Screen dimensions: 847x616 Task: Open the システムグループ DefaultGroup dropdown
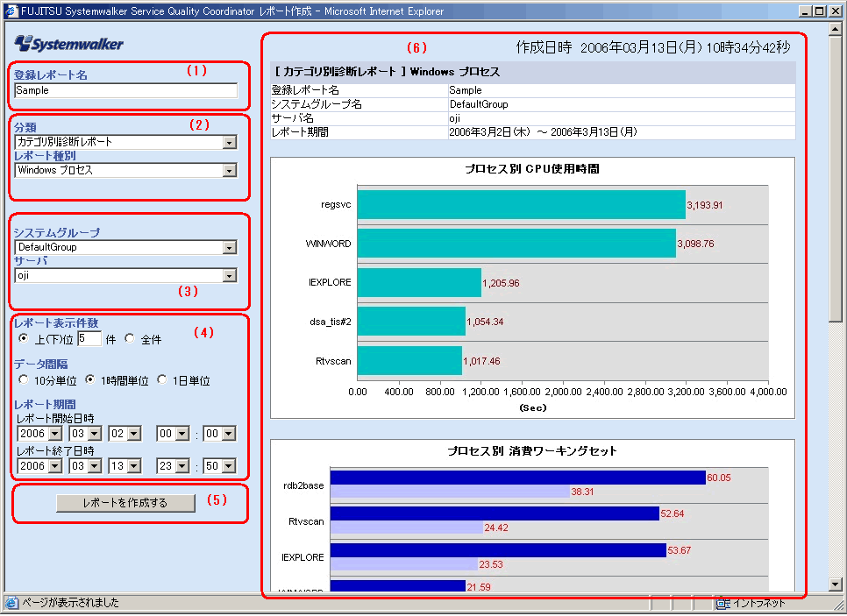[x=126, y=247]
